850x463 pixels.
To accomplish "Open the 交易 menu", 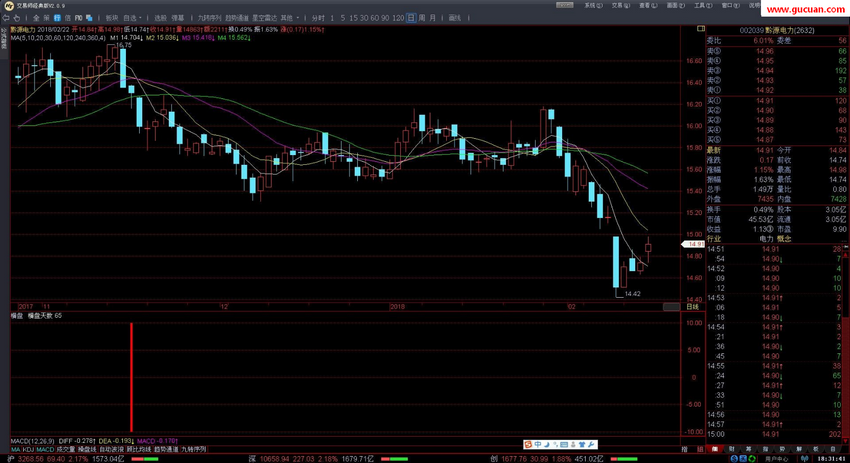I will pyautogui.click(x=620, y=5).
